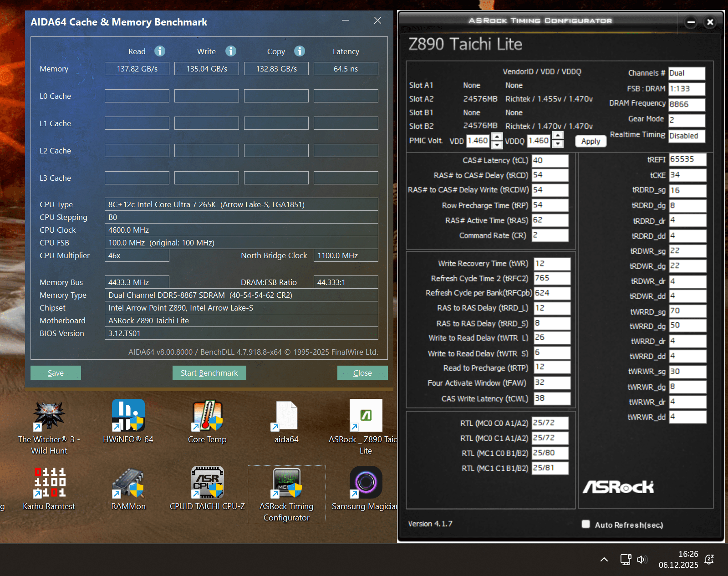Click the CAS# Latency (tCL) value field

[550, 160]
